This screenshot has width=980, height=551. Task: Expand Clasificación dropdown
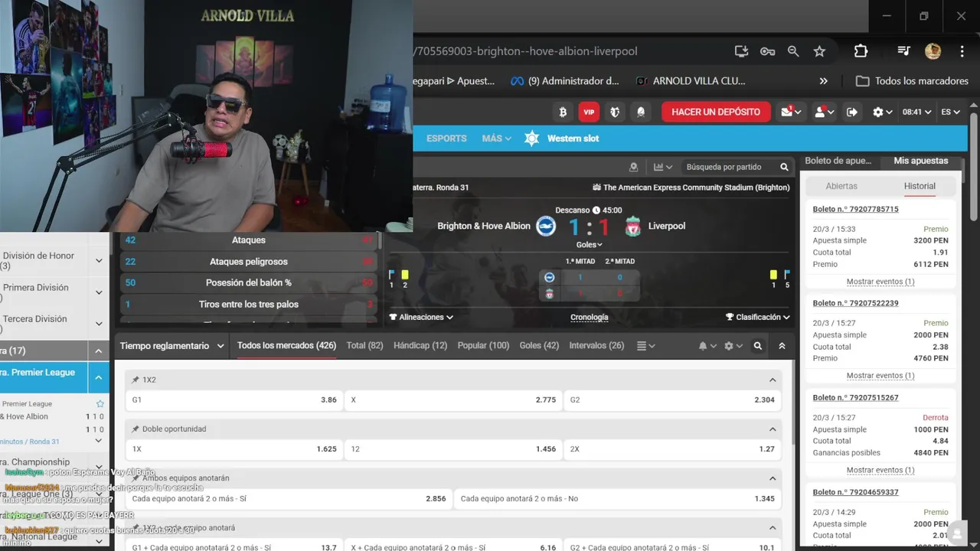coord(758,317)
